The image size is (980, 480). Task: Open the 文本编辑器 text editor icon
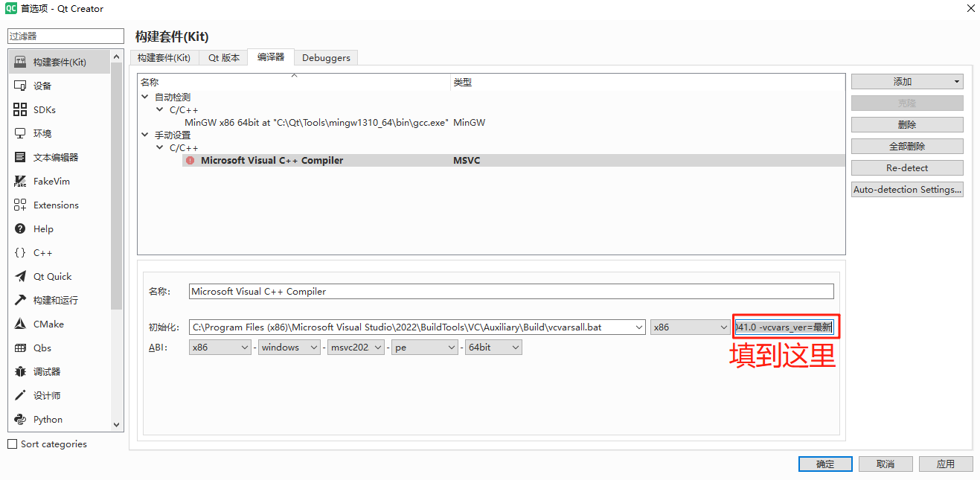tap(20, 157)
